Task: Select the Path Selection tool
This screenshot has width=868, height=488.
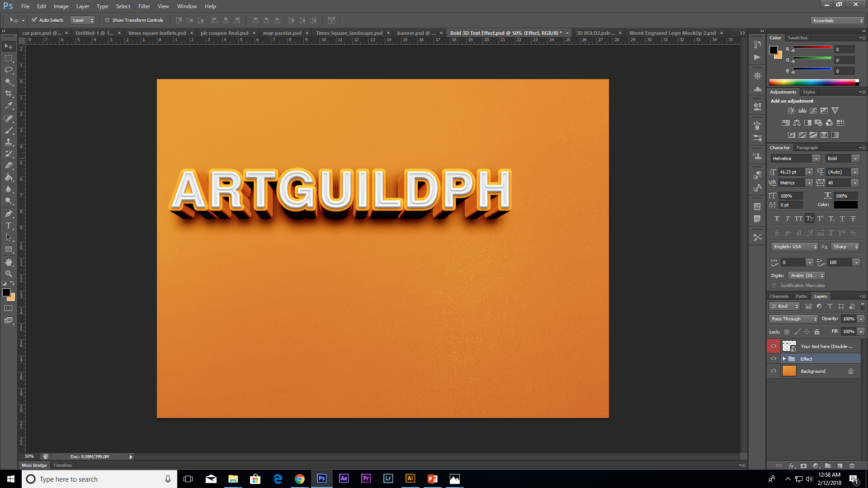Action: coord(9,237)
